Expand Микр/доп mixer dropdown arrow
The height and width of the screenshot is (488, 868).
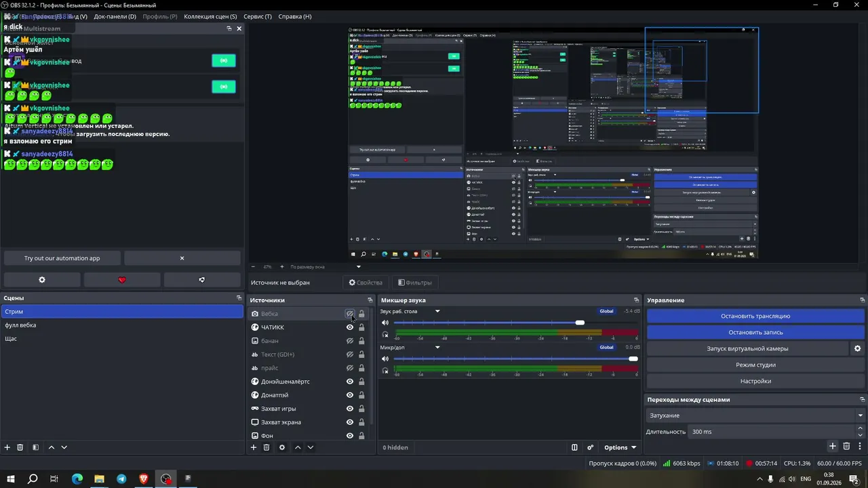[437, 347]
